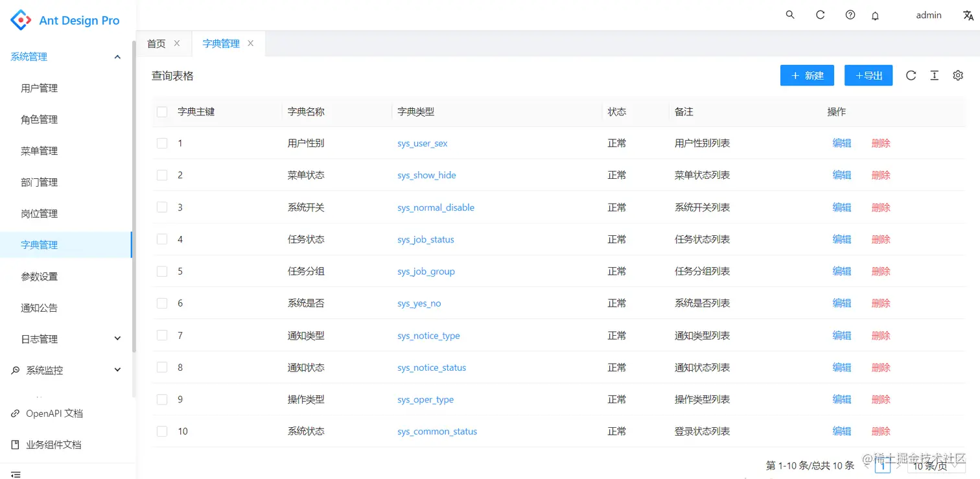Click the Ant Design Pro logo icon

click(x=21, y=20)
